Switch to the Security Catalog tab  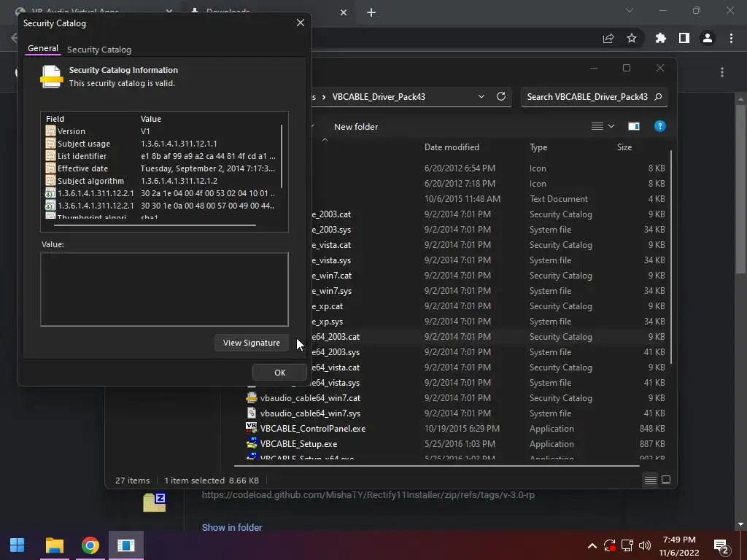pos(99,50)
